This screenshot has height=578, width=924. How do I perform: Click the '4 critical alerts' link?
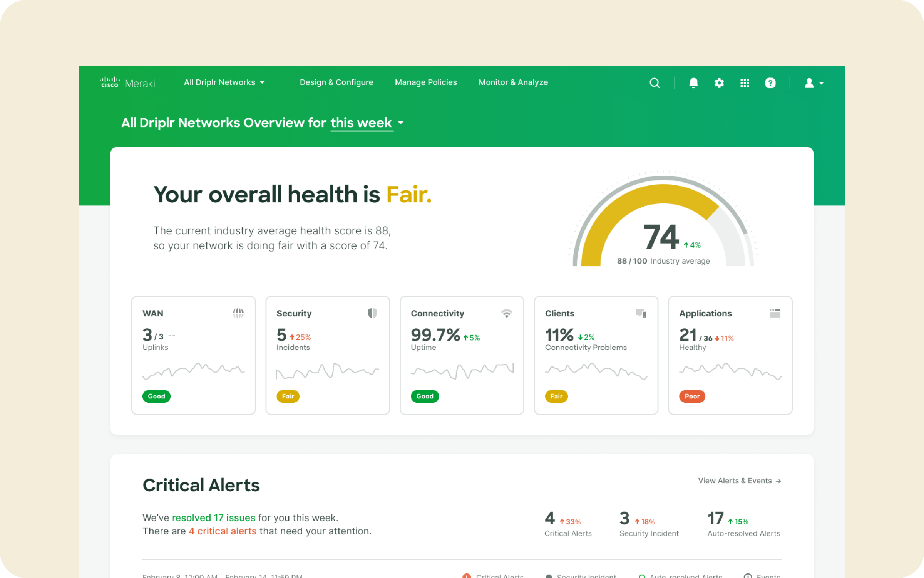click(x=223, y=531)
